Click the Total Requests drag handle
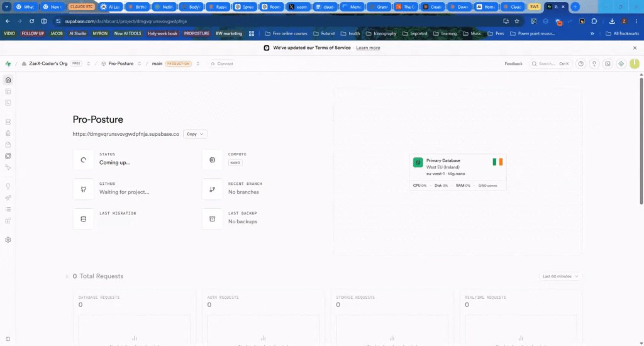Image resolution: width=644 pixels, height=346 pixels. [67, 277]
